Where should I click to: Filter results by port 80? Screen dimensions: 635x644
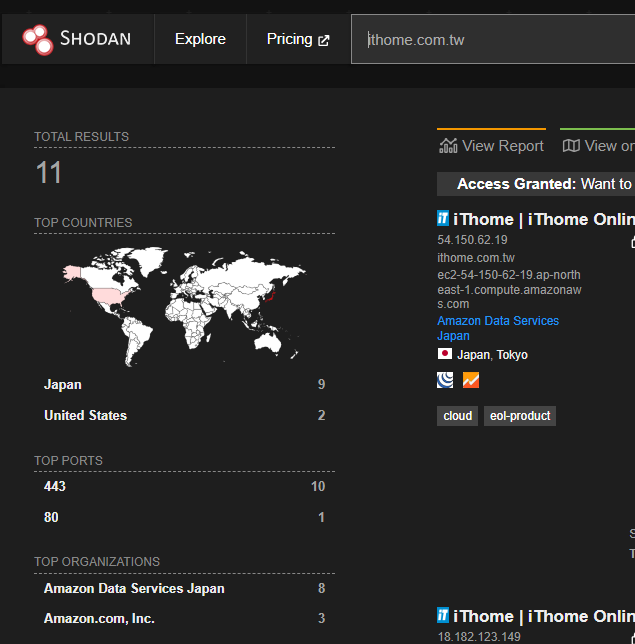point(184,517)
